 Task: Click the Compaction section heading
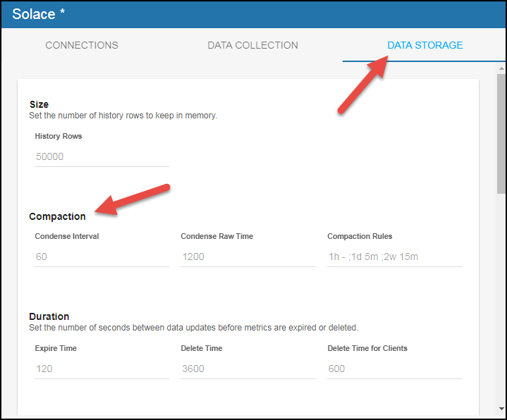[x=57, y=216]
